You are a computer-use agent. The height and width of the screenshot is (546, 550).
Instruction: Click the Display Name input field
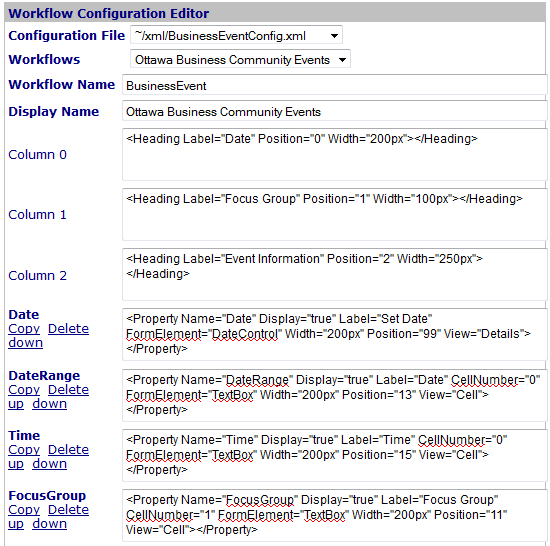335,111
